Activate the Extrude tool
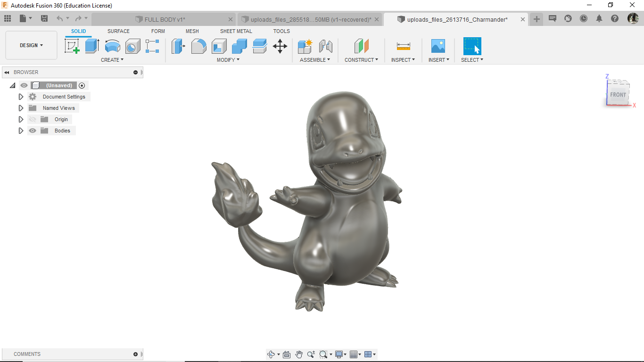This screenshot has height=362, width=644. (x=91, y=46)
